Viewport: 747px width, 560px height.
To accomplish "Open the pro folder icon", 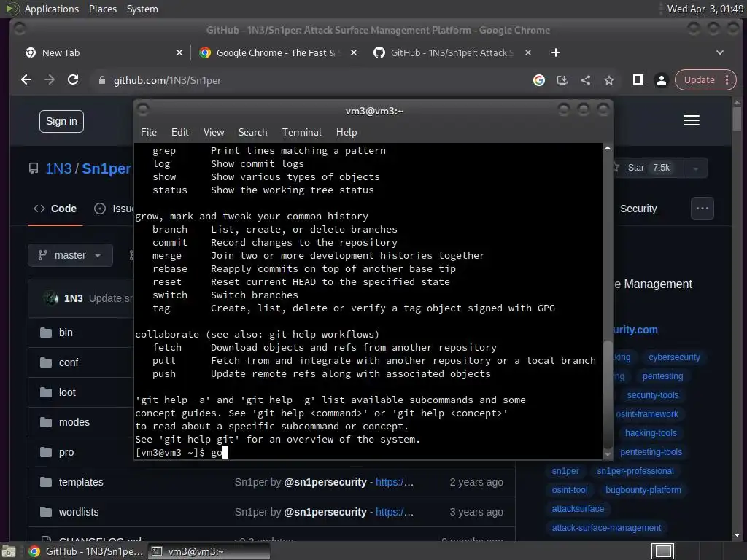I will [46, 452].
